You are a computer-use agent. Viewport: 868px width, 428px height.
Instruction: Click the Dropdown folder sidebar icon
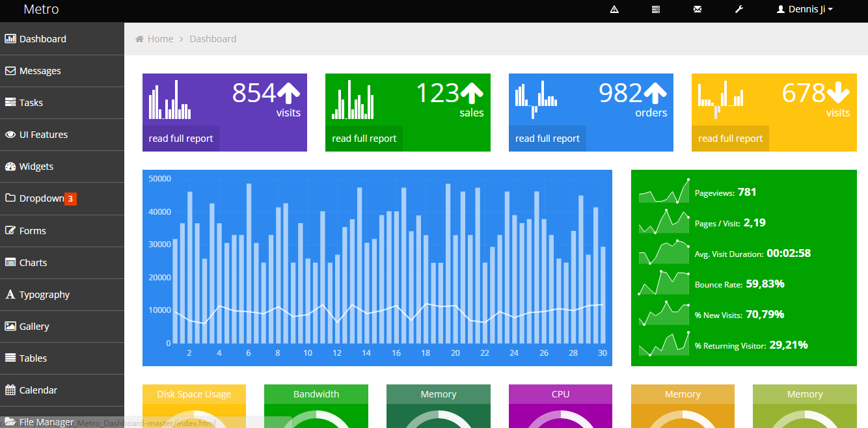pyautogui.click(x=10, y=198)
